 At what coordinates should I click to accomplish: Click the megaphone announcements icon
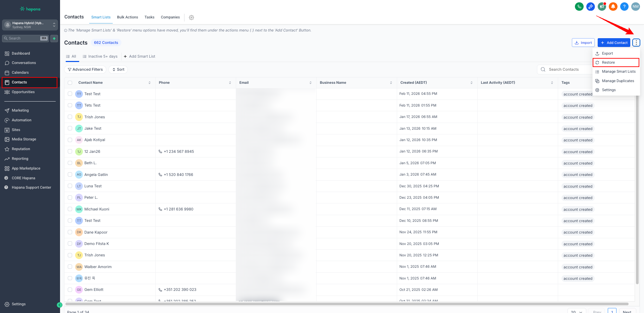pos(602,6)
